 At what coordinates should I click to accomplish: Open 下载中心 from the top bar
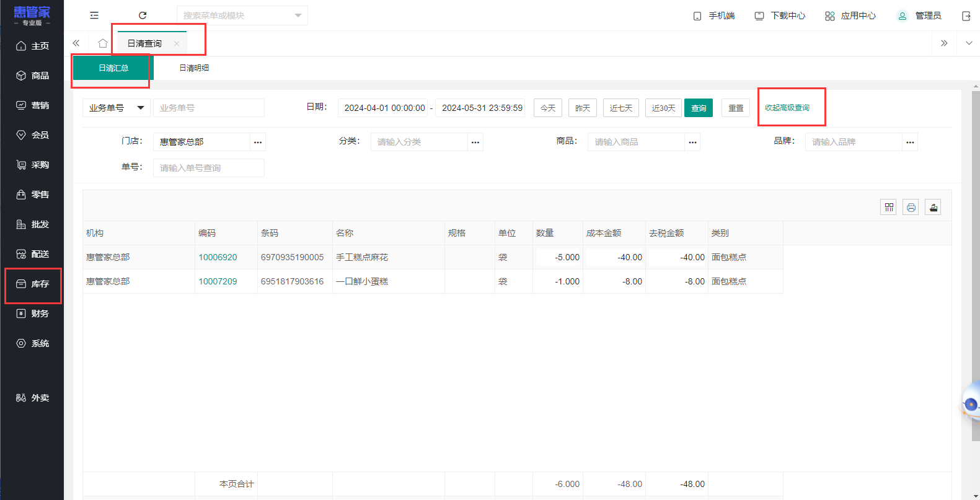click(x=780, y=15)
